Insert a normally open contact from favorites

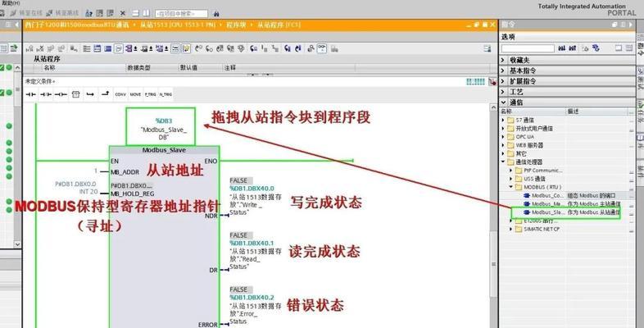point(31,94)
